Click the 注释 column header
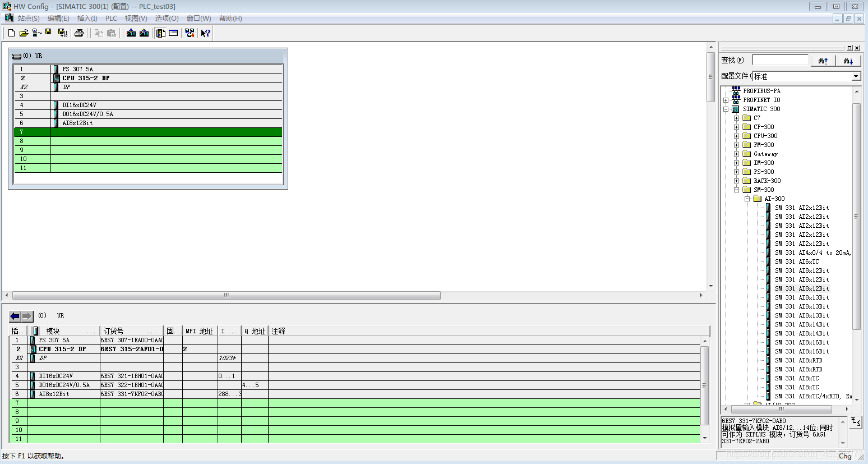Image resolution: width=868 pixels, height=464 pixels. [489, 331]
